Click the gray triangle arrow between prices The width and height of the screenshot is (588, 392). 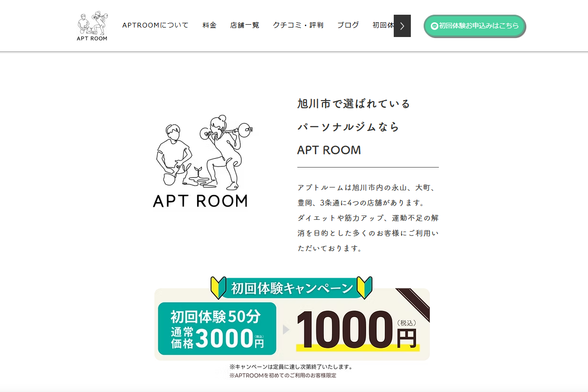coord(286,329)
